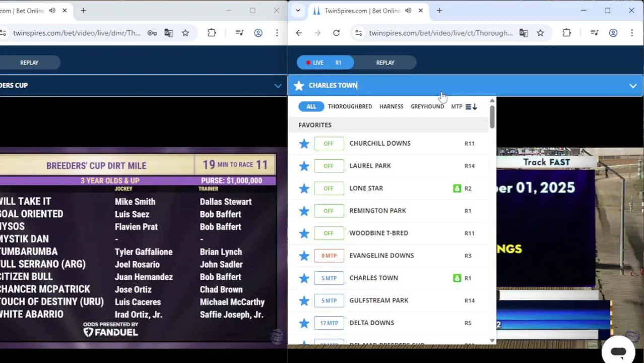Image resolution: width=644 pixels, height=363 pixels.
Task: Open three-dot menu in right browser
Action: (x=632, y=33)
